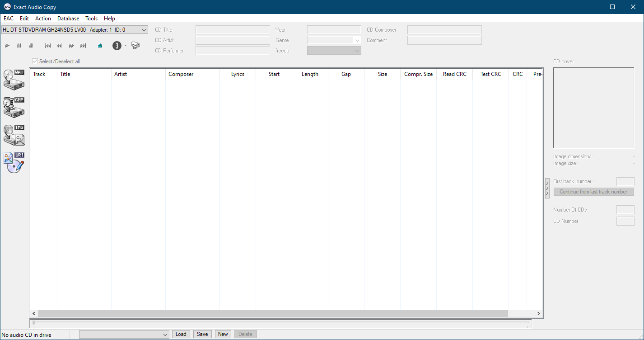
Task: Toggle the Select/Deselect all checkbox
Action: 35,61
